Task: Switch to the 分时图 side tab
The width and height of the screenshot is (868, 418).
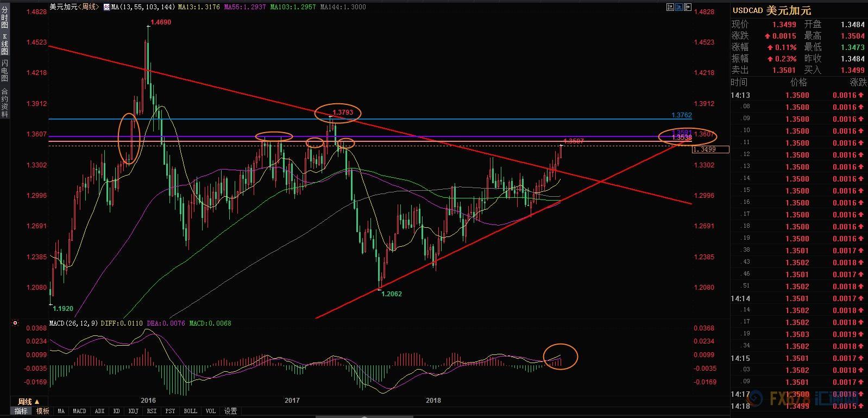Action: (x=4, y=18)
